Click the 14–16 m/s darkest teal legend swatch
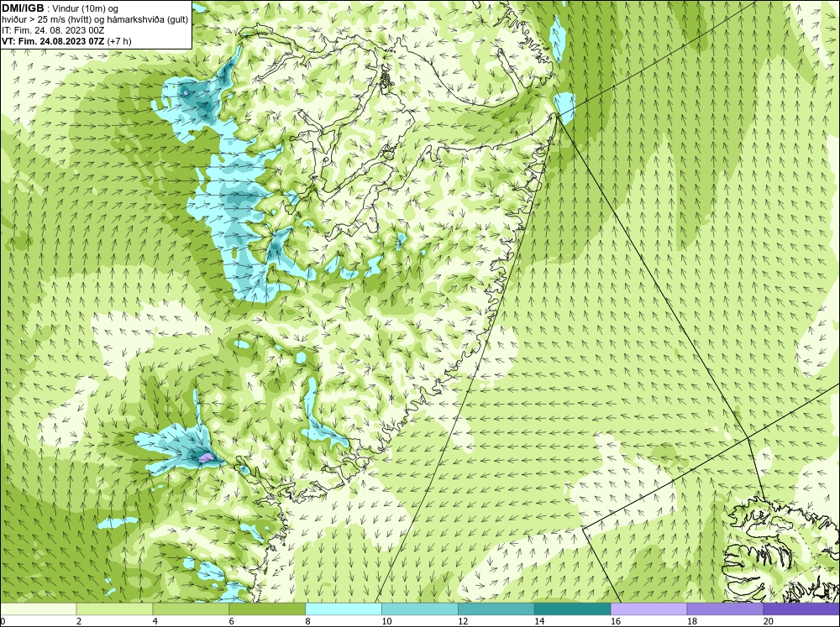 tap(572, 609)
